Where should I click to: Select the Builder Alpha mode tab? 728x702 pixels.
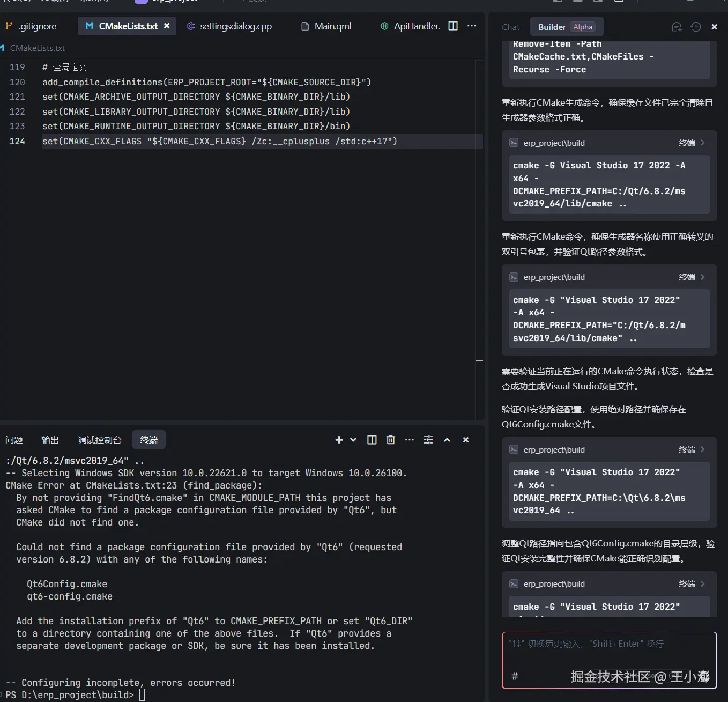tap(567, 27)
